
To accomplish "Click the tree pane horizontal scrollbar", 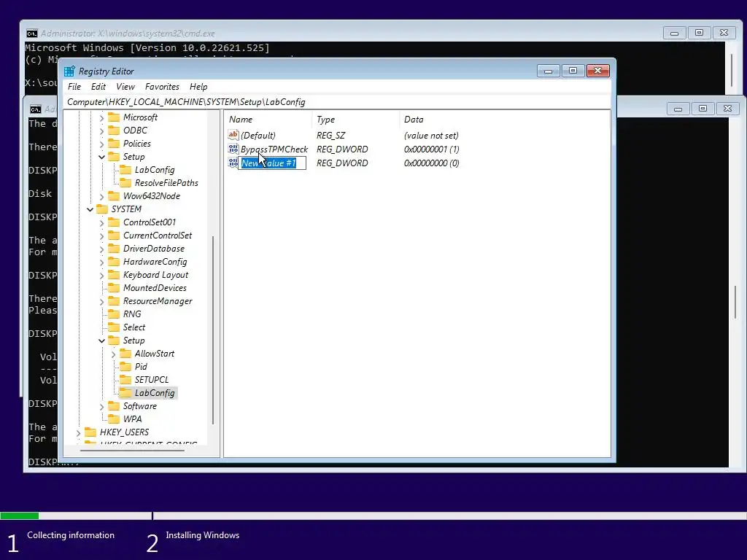I will (x=133, y=450).
